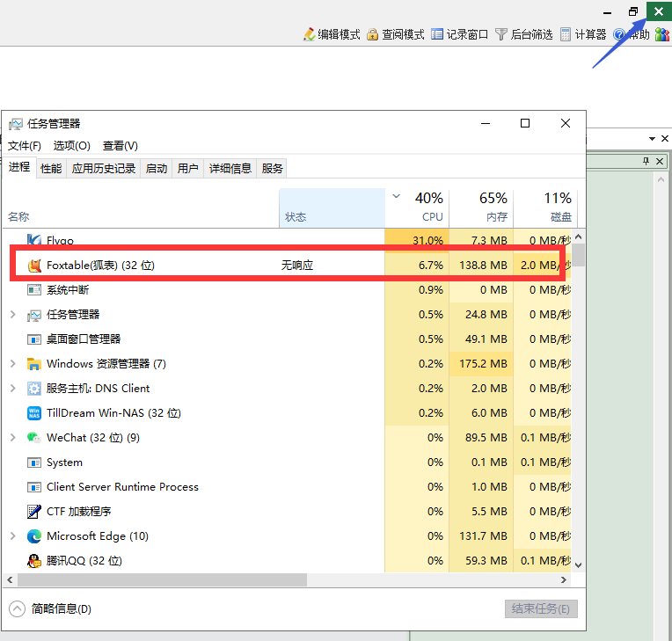Viewport: 672px width, 641px height.
Task: Click the WeChat process icon
Action: 33,438
